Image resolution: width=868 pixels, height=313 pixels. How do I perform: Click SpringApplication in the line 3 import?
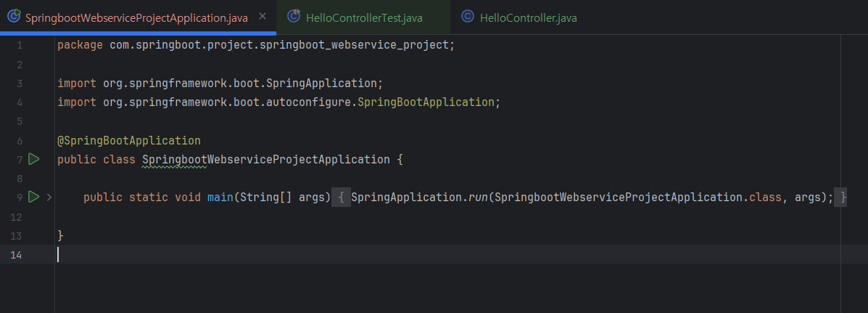click(325, 84)
